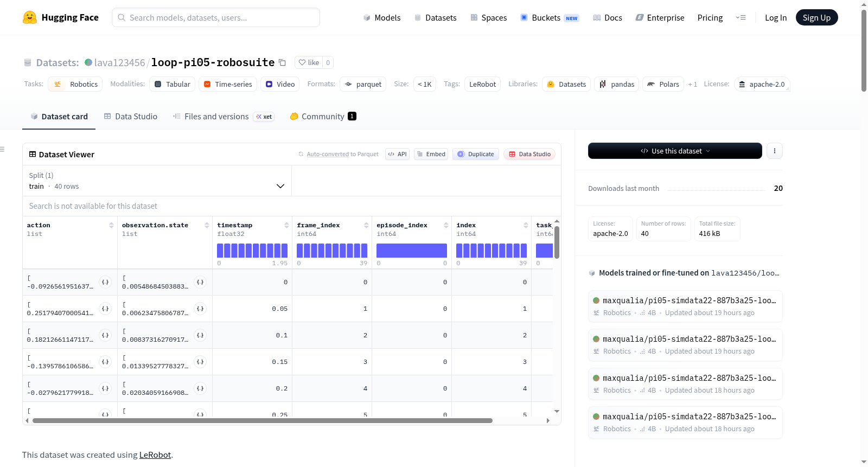Sort by observation.state column icon

pos(207,225)
